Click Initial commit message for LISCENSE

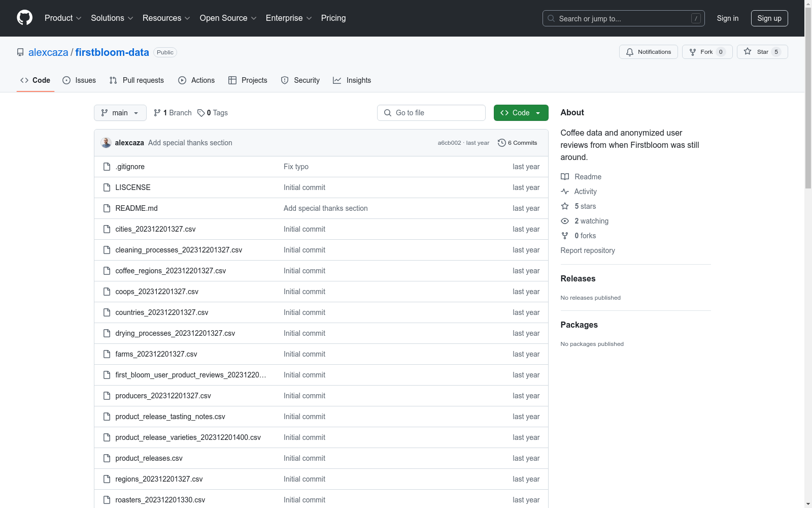click(x=304, y=187)
